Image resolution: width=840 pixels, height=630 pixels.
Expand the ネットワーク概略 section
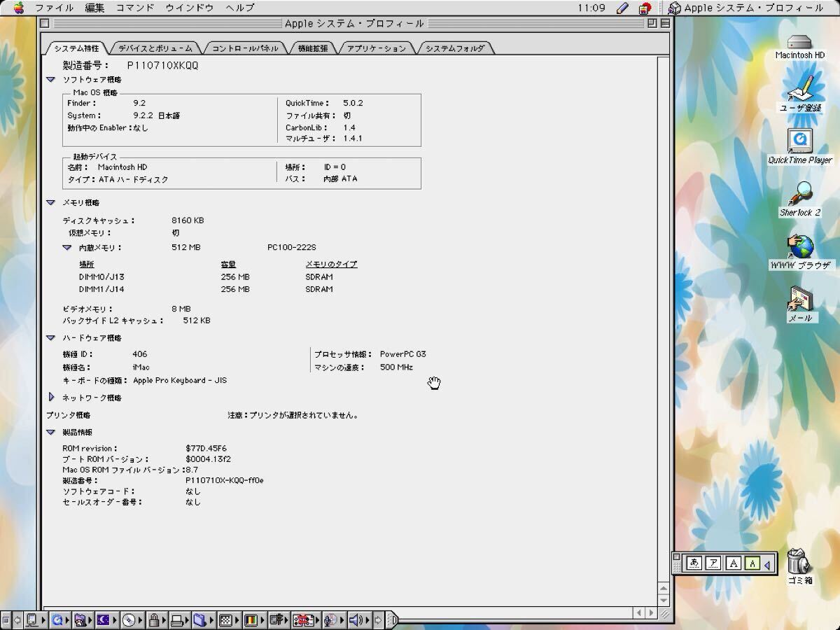click(x=51, y=397)
